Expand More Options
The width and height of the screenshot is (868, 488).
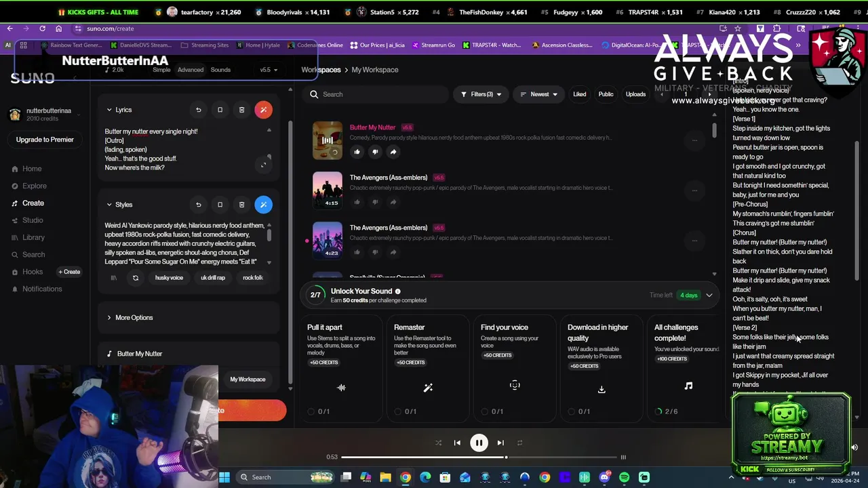pyautogui.click(x=130, y=318)
